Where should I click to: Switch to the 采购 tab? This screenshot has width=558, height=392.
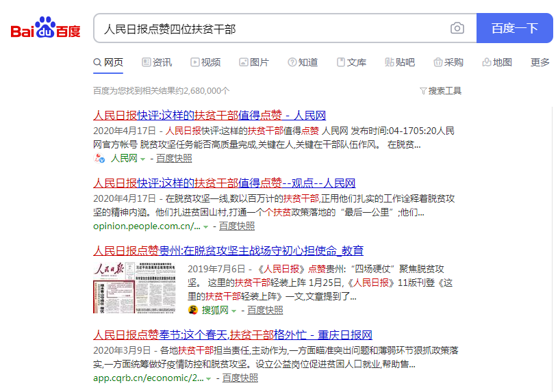pyautogui.click(x=448, y=63)
